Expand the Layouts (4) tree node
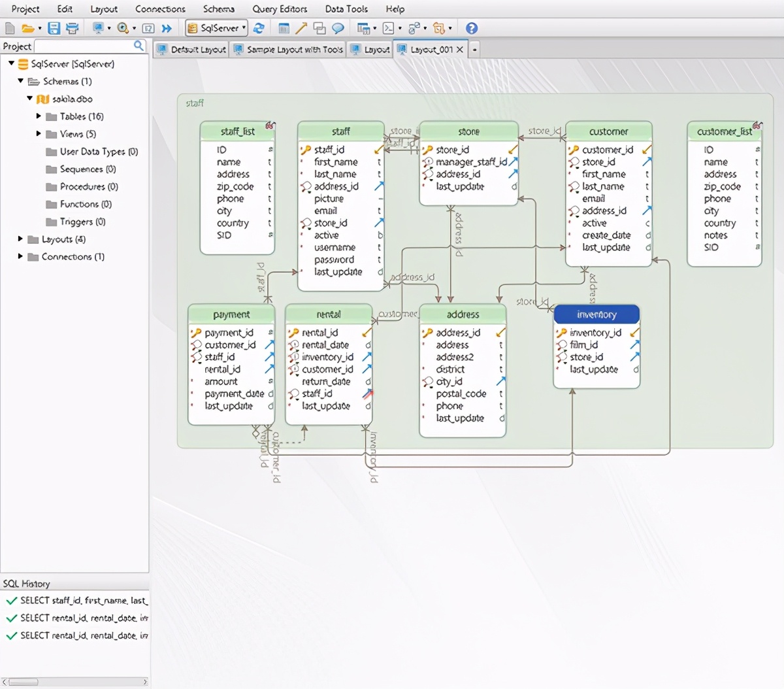Viewport: 784px width, 689px height. pos(20,239)
